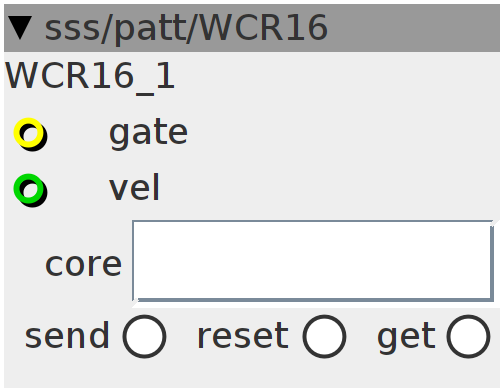
Task: Click inside the core text field
Action: click(313, 261)
